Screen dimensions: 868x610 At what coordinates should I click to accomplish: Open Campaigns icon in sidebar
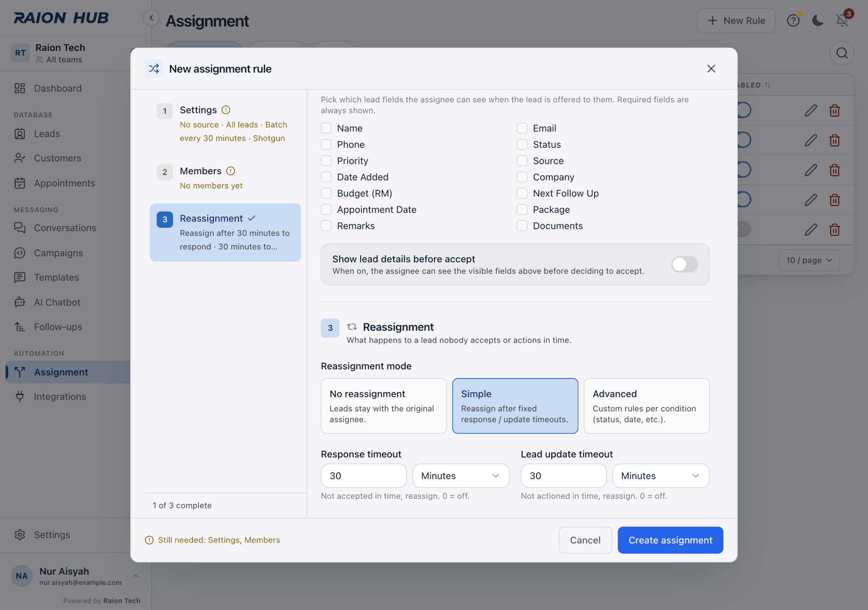pyautogui.click(x=20, y=253)
